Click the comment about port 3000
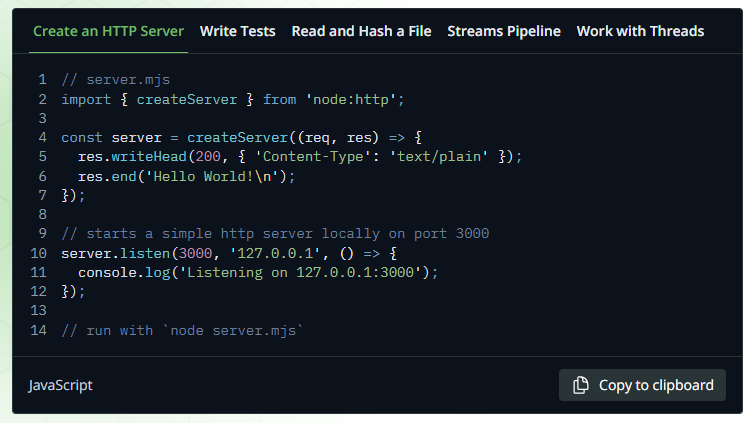Image resolution: width=755 pixels, height=423 pixels. point(275,234)
